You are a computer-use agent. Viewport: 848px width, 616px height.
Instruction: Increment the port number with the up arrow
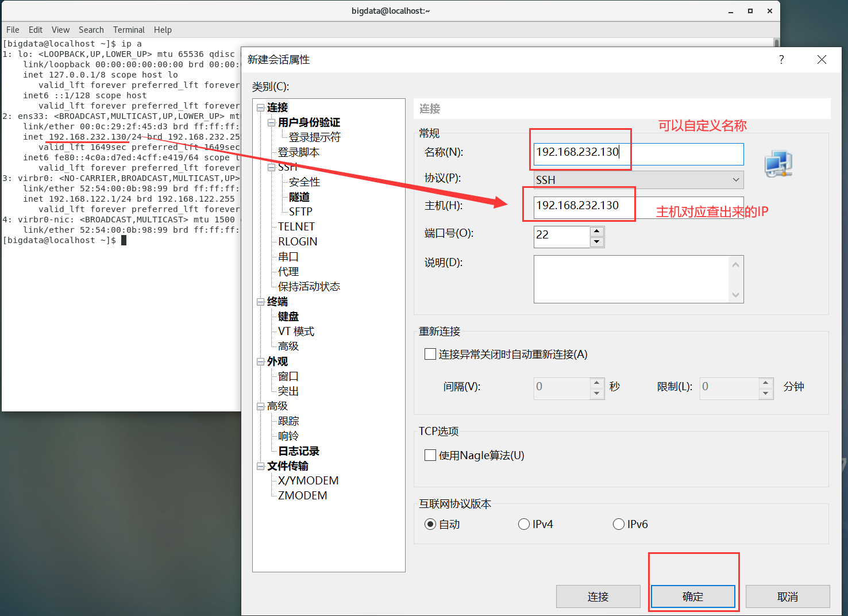597,232
